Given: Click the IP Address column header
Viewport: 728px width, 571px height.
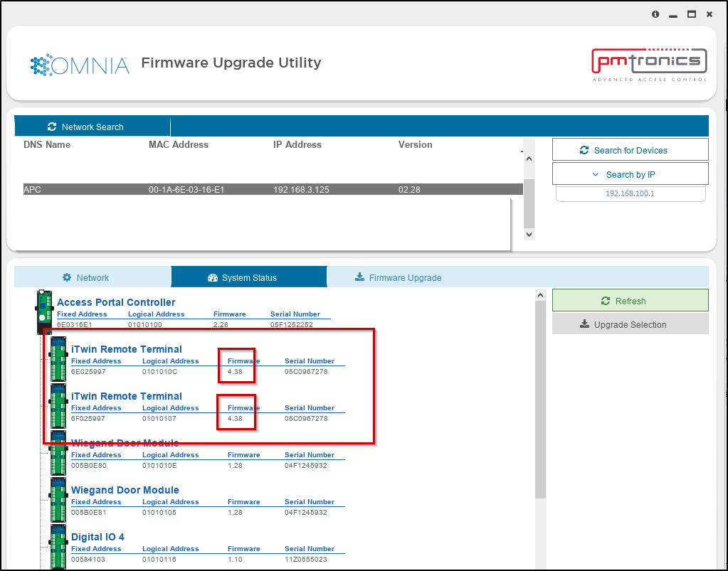Looking at the screenshot, I should coord(297,145).
